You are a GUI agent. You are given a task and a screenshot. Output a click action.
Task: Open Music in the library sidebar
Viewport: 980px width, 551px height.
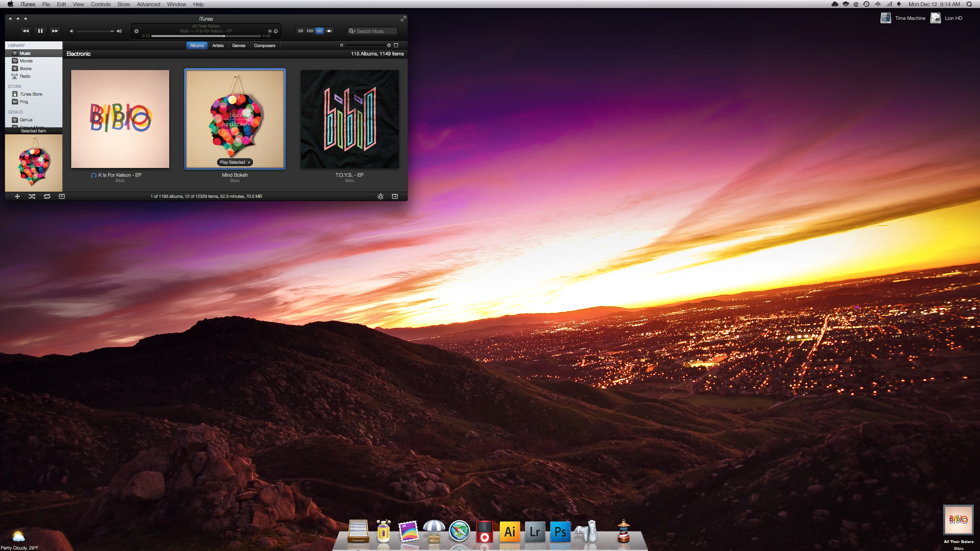34,53
